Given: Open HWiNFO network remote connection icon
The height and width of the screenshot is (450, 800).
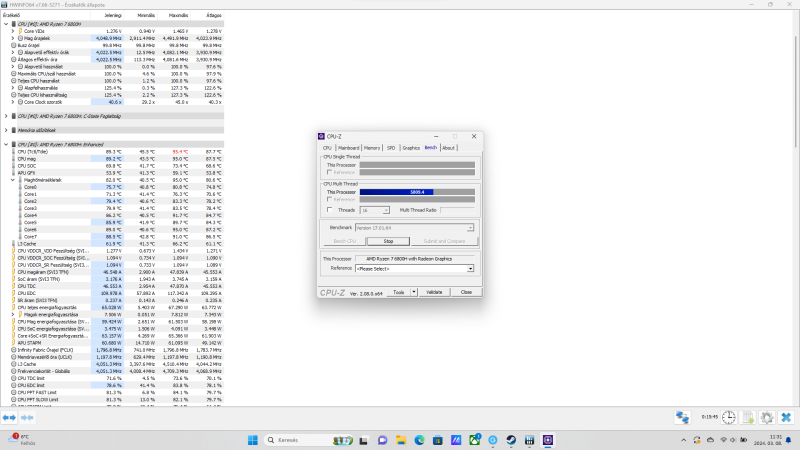Looking at the screenshot, I should (x=682, y=417).
